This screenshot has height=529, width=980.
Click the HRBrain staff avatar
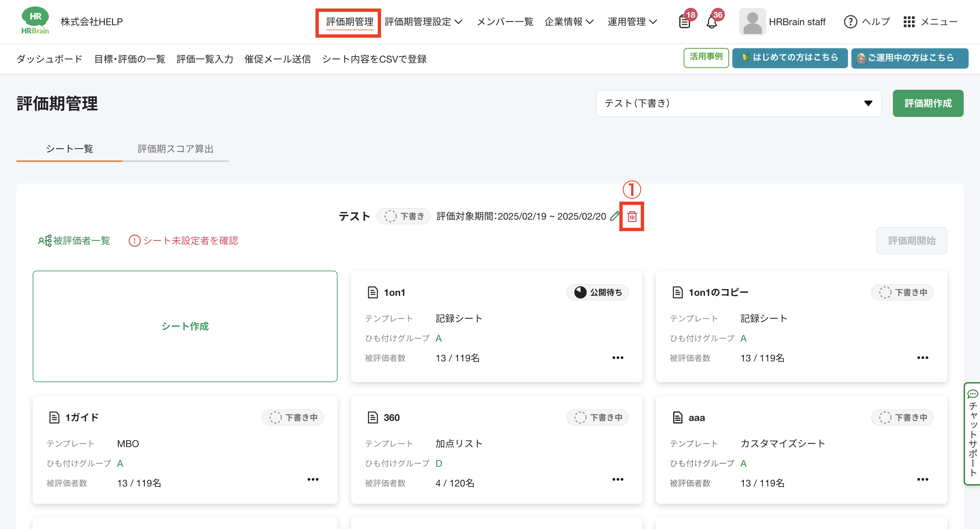[x=752, y=22]
